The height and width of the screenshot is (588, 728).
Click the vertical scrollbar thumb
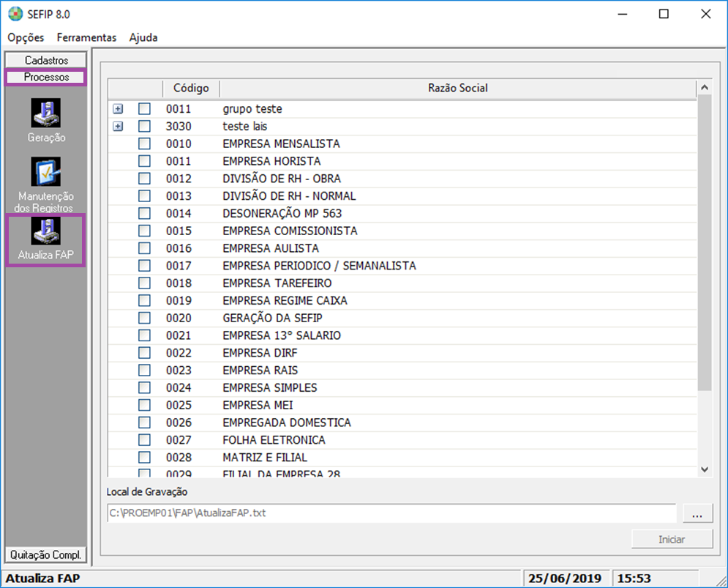click(x=705, y=242)
